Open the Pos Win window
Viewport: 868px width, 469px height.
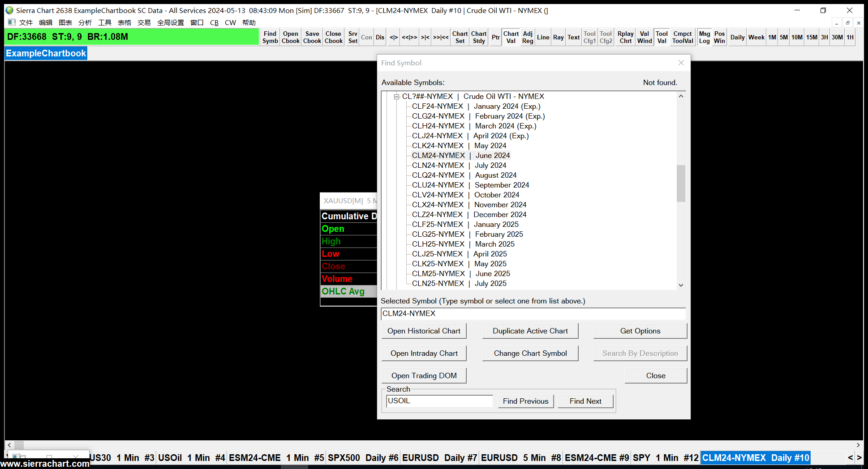pyautogui.click(x=720, y=37)
